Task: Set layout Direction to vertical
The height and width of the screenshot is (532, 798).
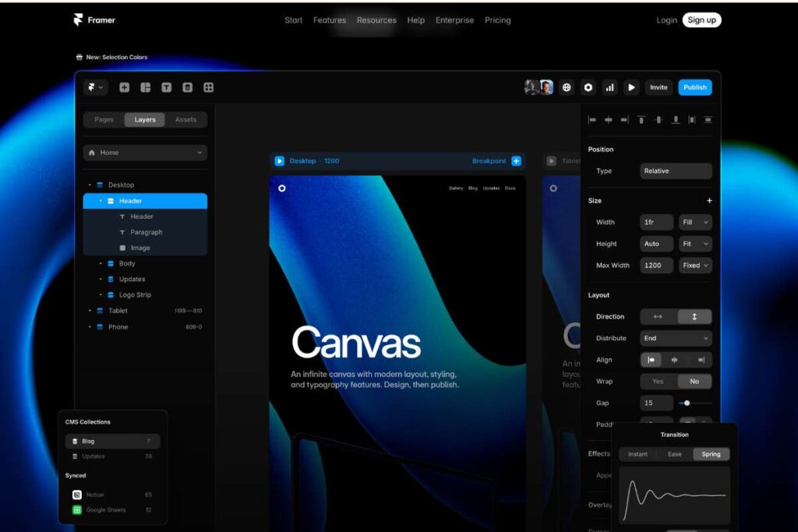Action: click(x=694, y=316)
